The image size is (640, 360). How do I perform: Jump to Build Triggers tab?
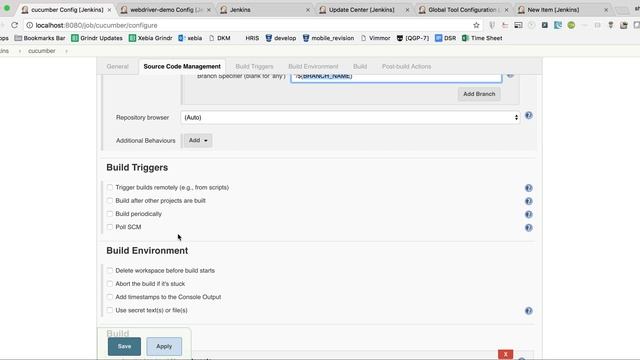(254, 67)
